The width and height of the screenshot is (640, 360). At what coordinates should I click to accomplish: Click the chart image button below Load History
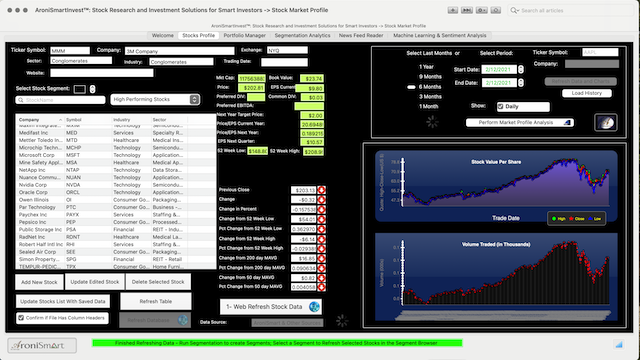(x=606, y=122)
